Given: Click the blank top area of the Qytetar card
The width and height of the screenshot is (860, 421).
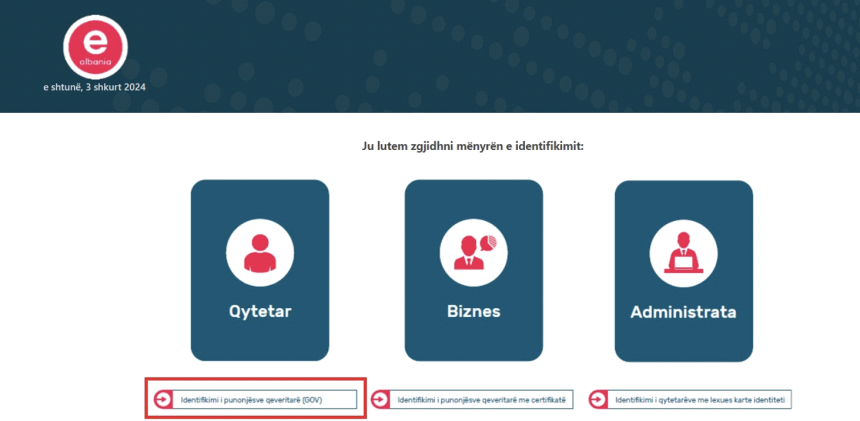Looking at the screenshot, I should point(259,195).
